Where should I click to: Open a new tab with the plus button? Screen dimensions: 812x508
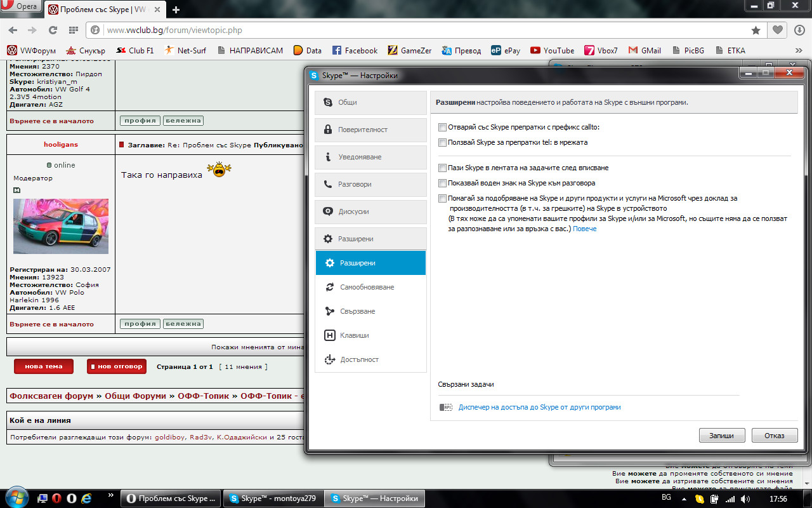pyautogui.click(x=176, y=10)
